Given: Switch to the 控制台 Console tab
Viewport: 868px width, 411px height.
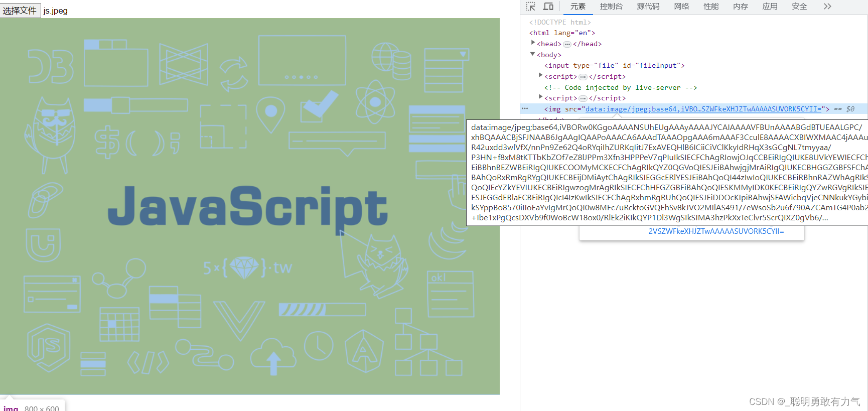Looking at the screenshot, I should coord(611,7).
